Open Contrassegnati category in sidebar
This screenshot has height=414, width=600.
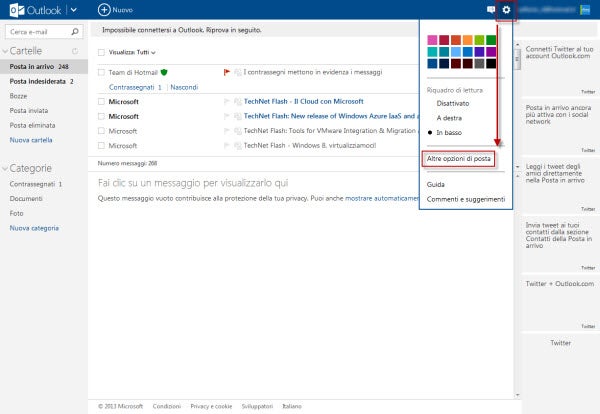click(x=36, y=184)
